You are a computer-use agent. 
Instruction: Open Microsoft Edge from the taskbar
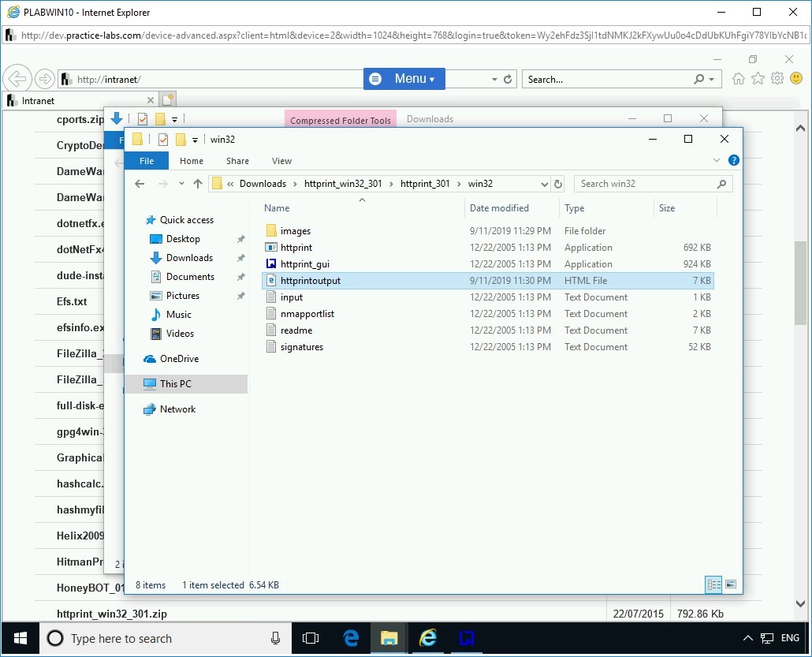[349, 638]
